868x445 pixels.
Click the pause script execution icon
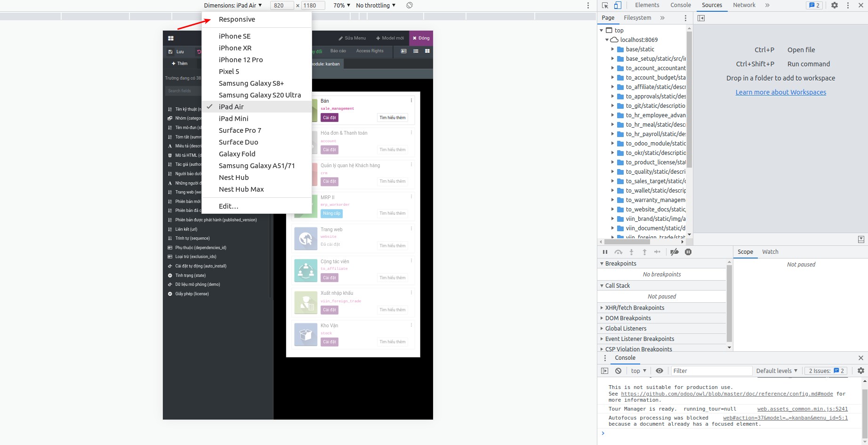(x=605, y=252)
